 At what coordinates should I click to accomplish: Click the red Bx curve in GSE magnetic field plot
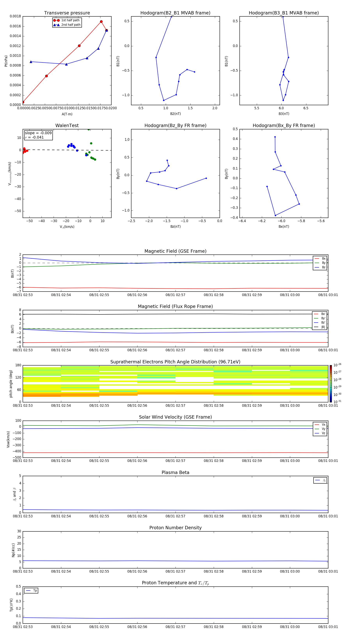(175, 288)
